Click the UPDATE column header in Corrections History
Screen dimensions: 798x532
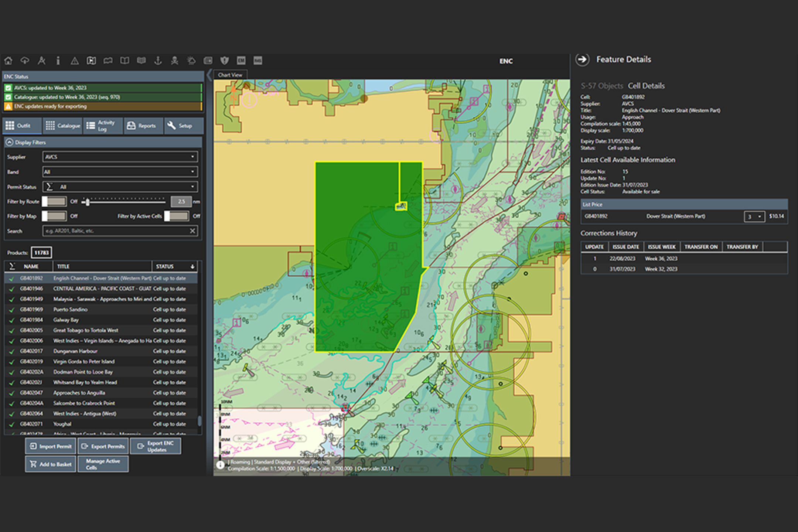pyautogui.click(x=594, y=247)
